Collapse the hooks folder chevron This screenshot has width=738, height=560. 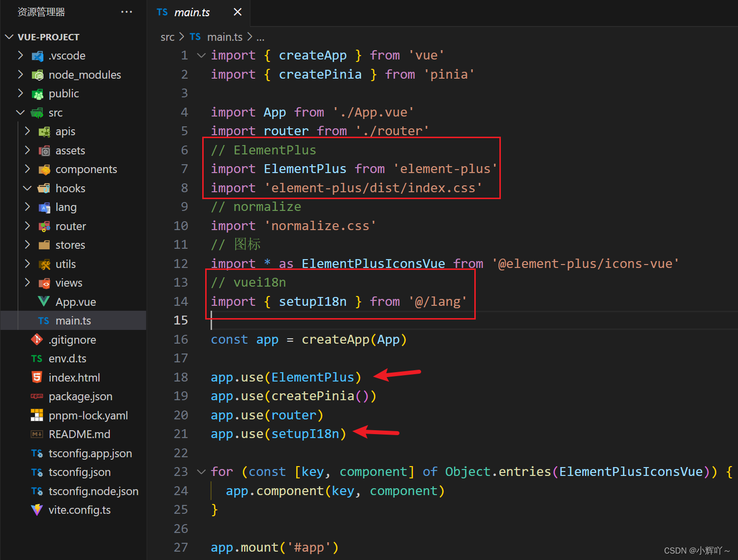[28, 188]
